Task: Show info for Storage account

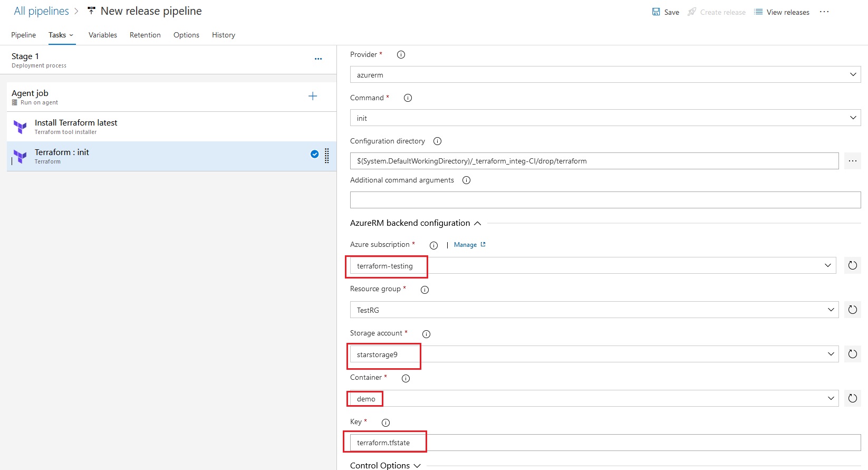Action: point(427,334)
